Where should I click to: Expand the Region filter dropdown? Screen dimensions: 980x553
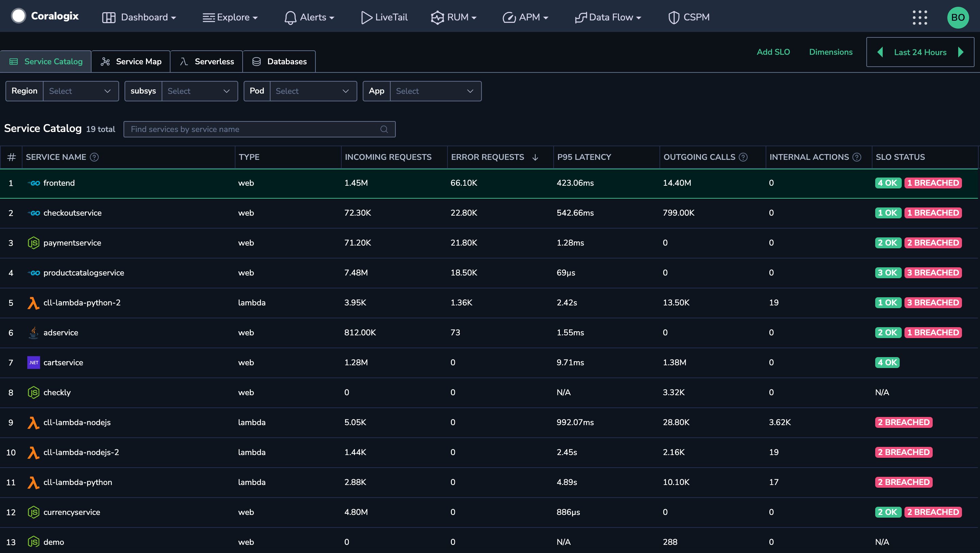(x=81, y=91)
